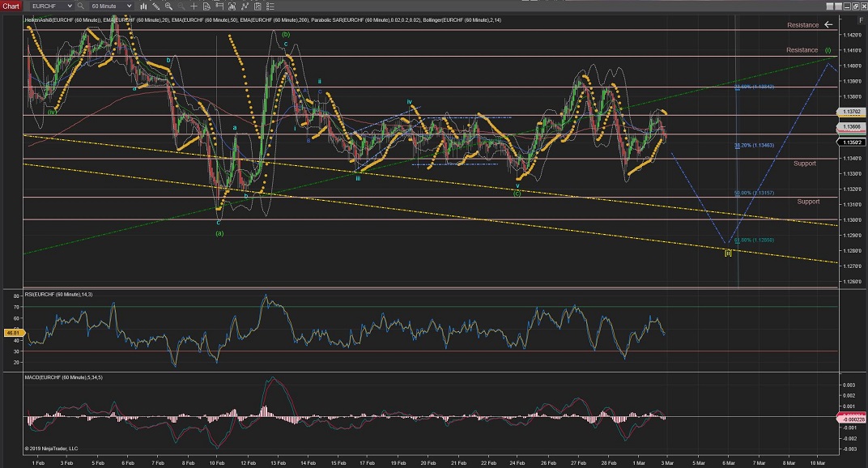Click the first window link square button

point(830,6)
